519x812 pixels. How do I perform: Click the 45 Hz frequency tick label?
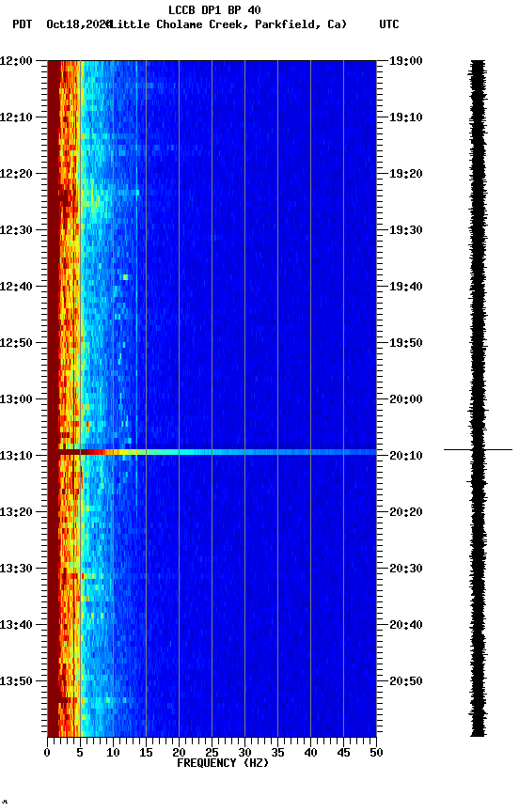(343, 754)
